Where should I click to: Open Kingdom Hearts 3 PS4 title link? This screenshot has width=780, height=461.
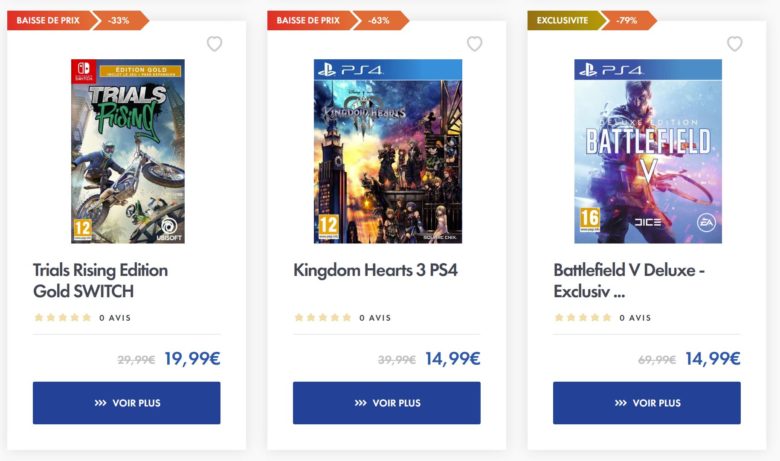375,270
